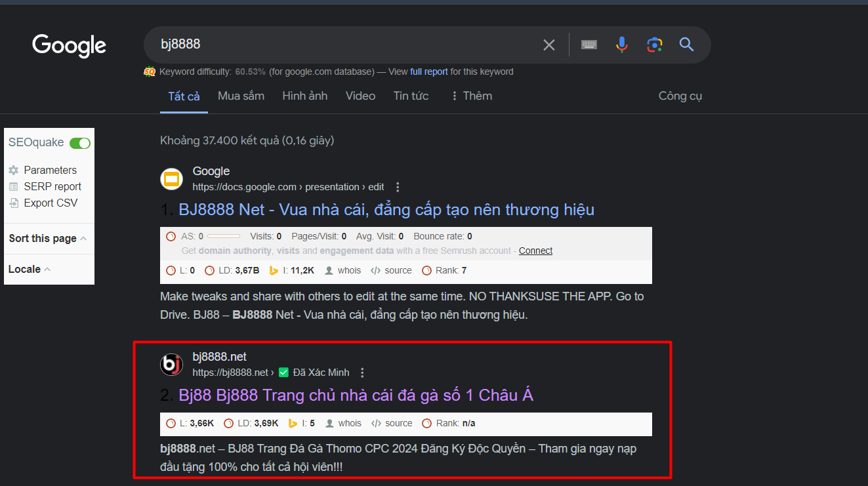868x486 pixels.
Task: Click the Khoảng 37.400 kết quả text
Action: 247,140
